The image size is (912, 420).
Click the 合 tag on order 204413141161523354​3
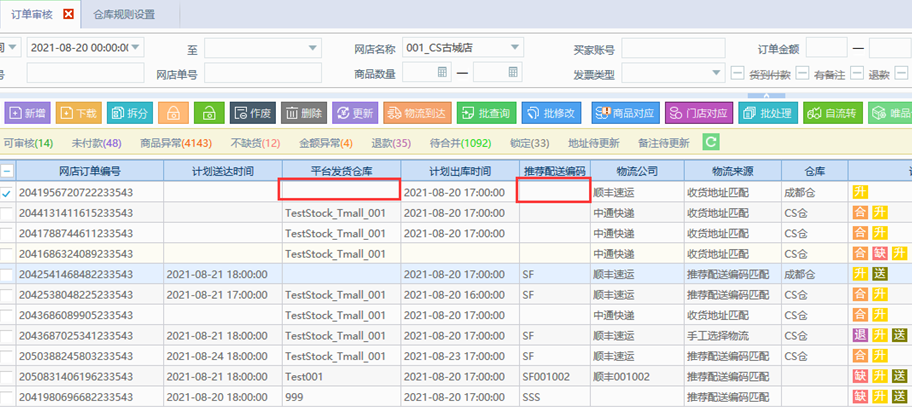click(860, 213)
